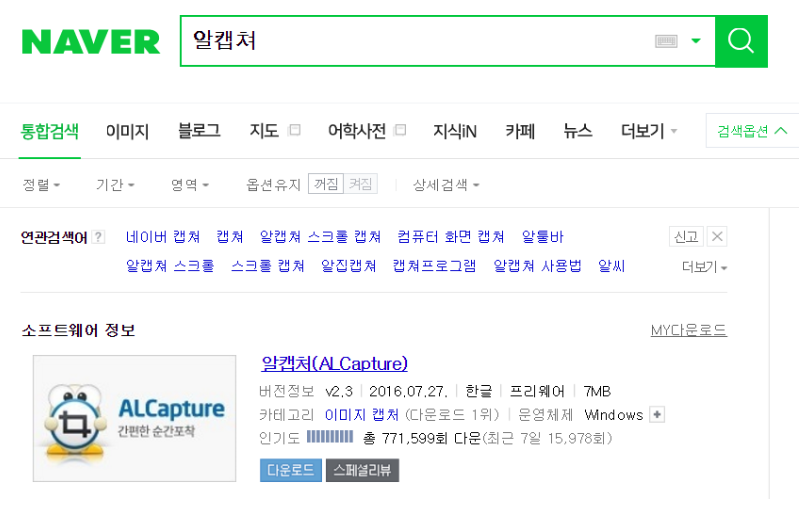Viewport: 806px width, 509px height.
Task: Switch to the 이미지 tab
Action: coord(129,132)
